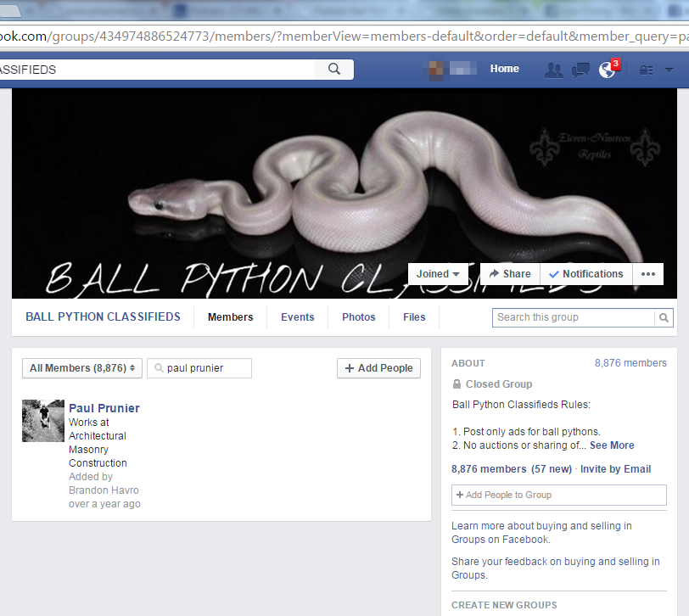Click the Closed Group label

click(x=499, y=384)
